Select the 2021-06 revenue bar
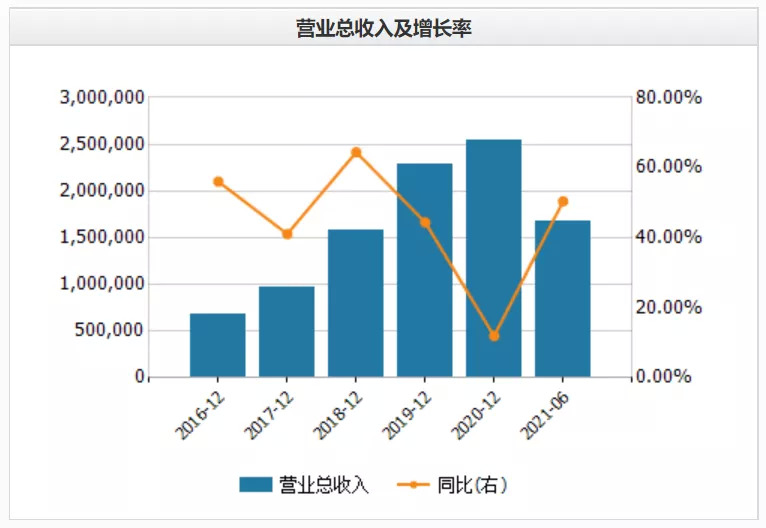766x528 pixels. (563, 299)
